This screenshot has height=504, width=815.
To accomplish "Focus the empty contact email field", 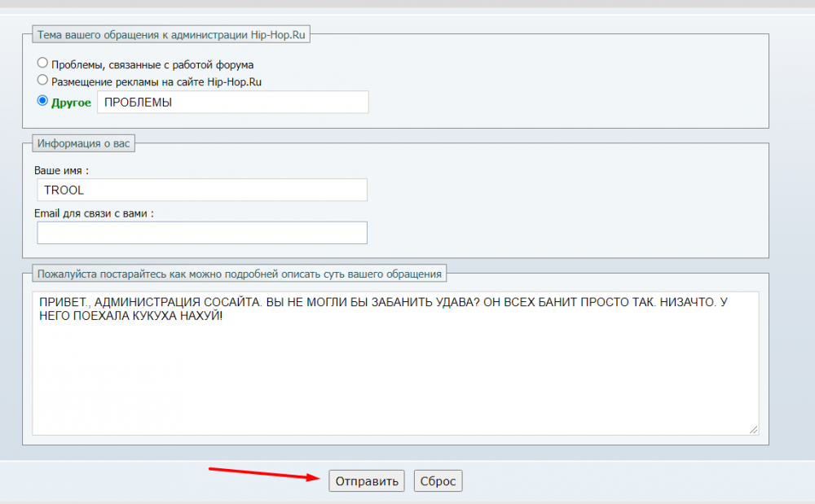I will tap(202, 233).
